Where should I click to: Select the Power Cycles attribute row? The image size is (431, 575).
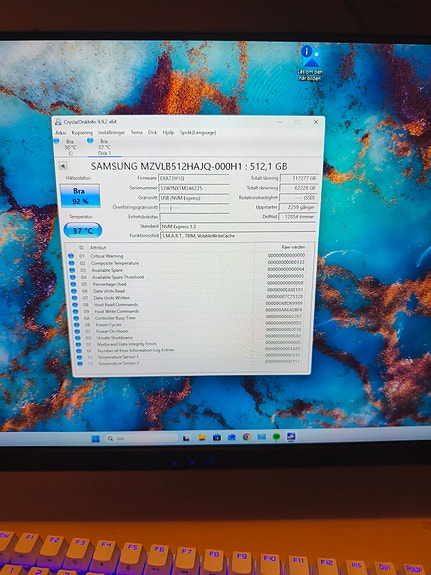point(188,325)
